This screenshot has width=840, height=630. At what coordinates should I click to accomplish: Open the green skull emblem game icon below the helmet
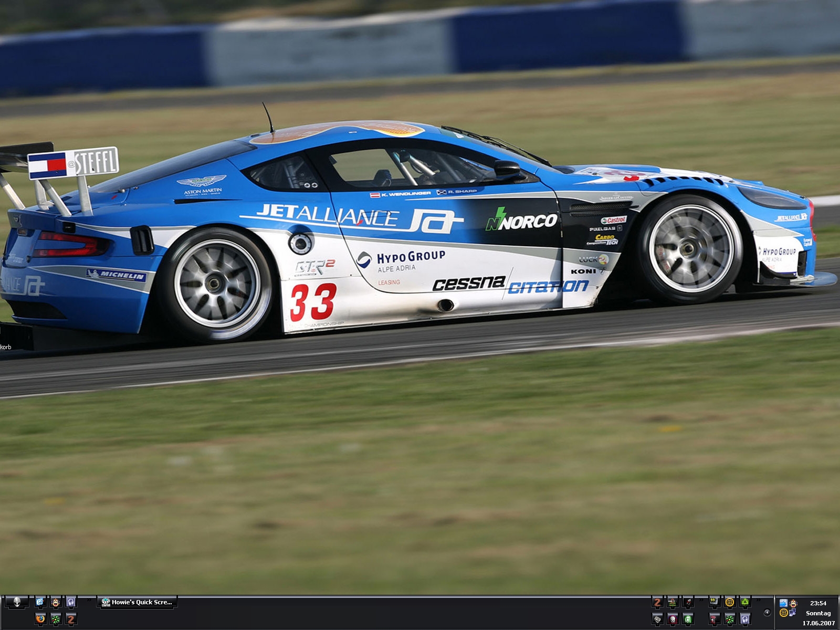[688, 619]
